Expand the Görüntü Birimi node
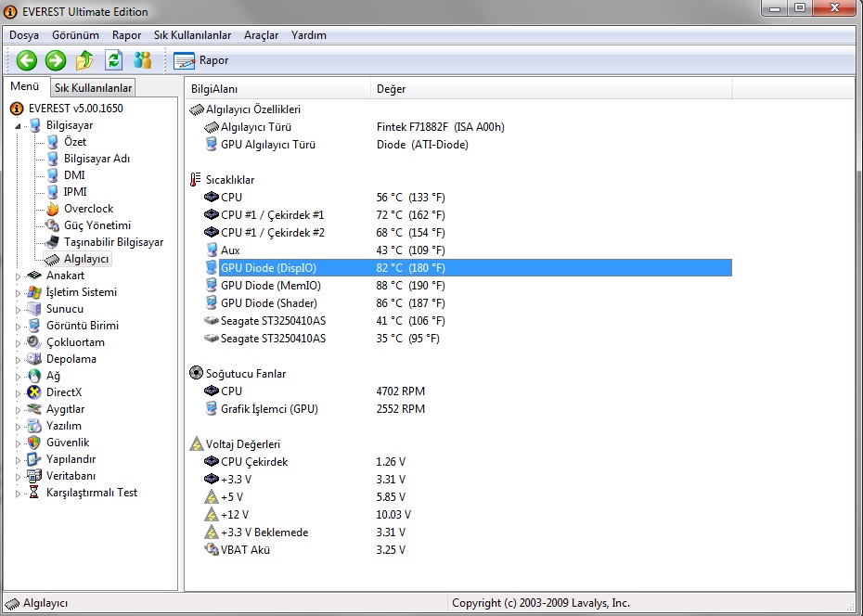This screenshot has height=616, width=863. (18, 327)
